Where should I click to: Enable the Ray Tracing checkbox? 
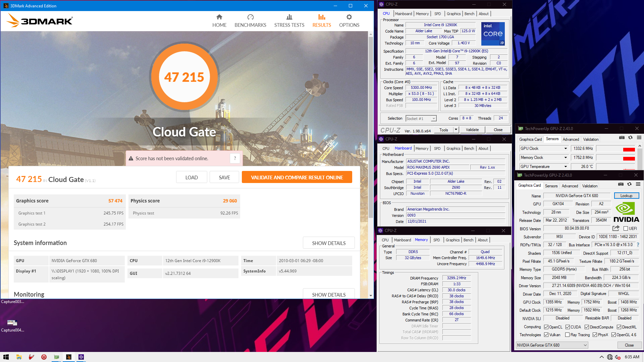coord(567,335)
